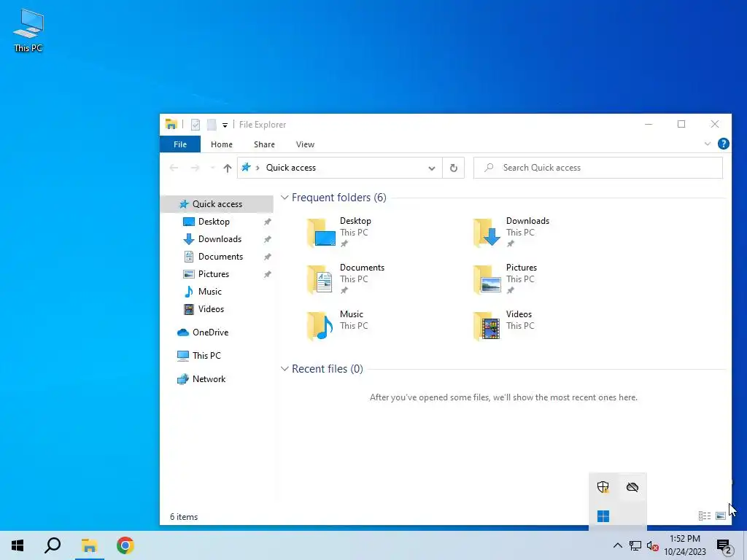
Task: Open the File menu tab
Action: coord(180,144)
